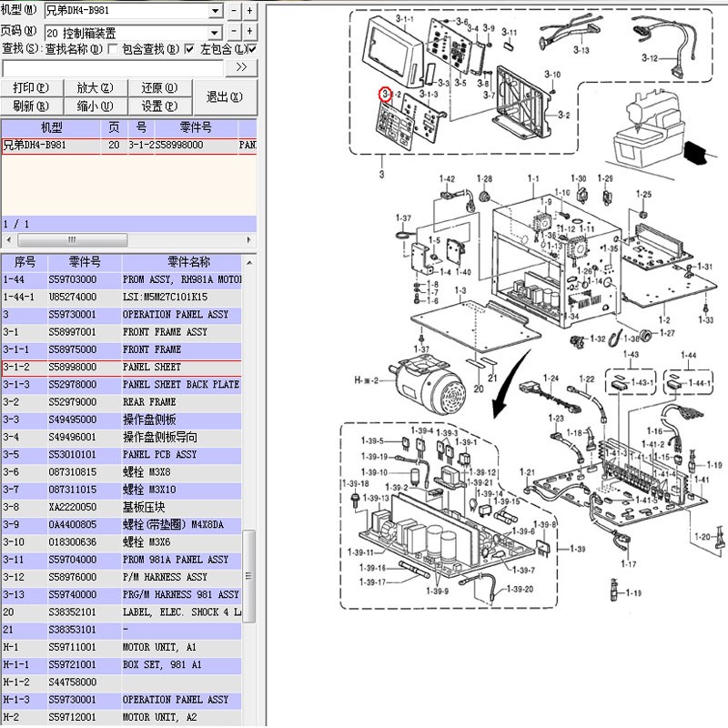Uncheck the 包含查找 contains-search checkbox
This screenshot has height=728, width=728.
pos(188,48)
